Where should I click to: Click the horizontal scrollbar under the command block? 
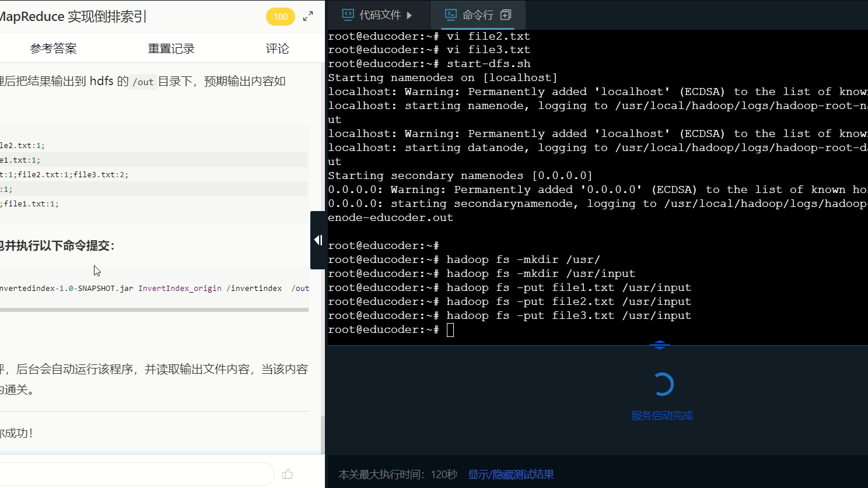[154, 310]
